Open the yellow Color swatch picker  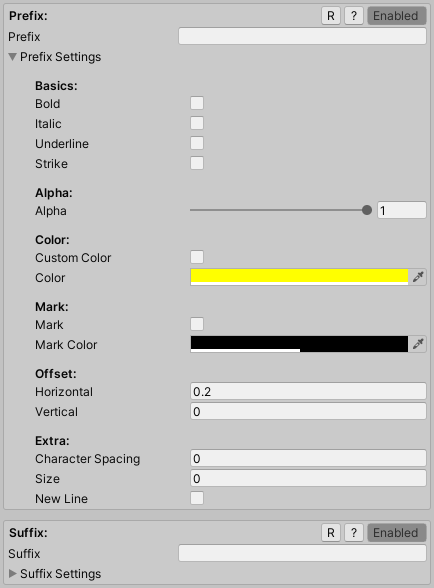tap(299, 277)
